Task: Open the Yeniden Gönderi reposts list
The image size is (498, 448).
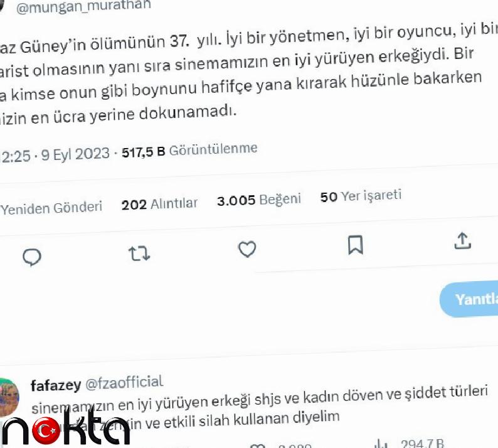Action: click(51, 208)
